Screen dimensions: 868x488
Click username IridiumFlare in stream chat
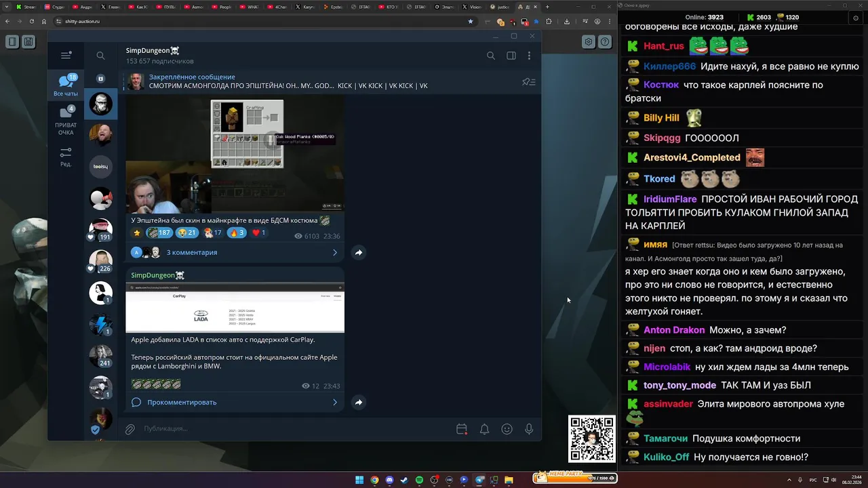670,199
